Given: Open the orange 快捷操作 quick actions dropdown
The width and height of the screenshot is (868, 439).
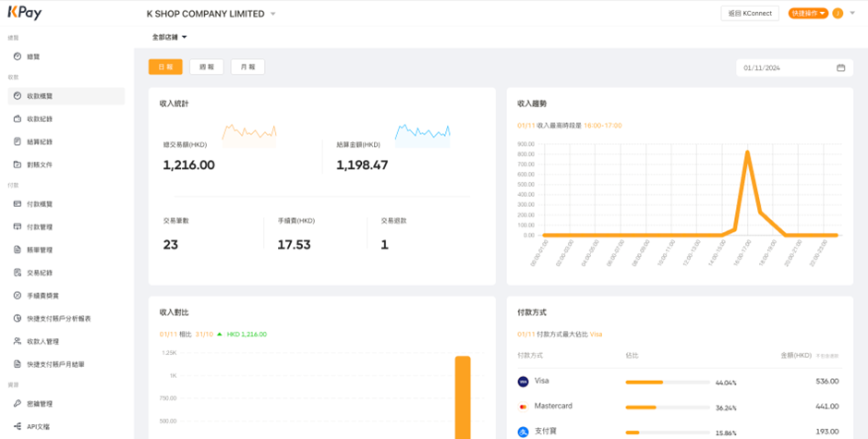Looking at the screenshot, I should pyautogui.click(x=808, y=13).
